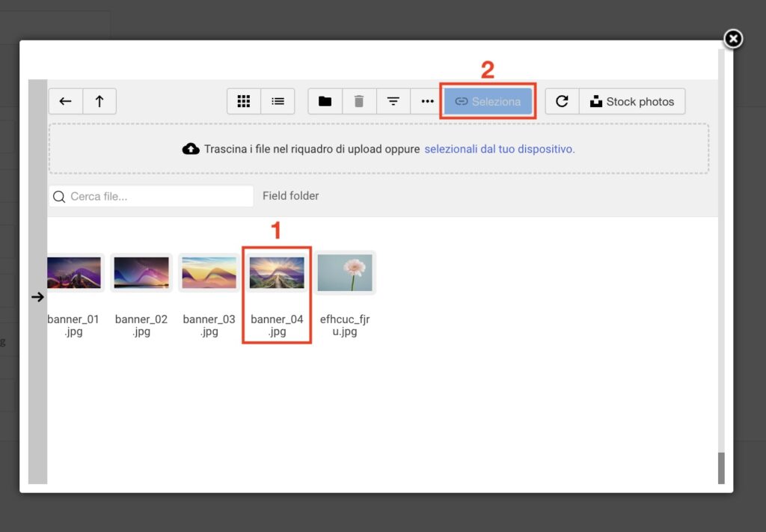Click 'selezionali dal tuo dispositivo' link
766x532 pixels.
pos(499,149)
